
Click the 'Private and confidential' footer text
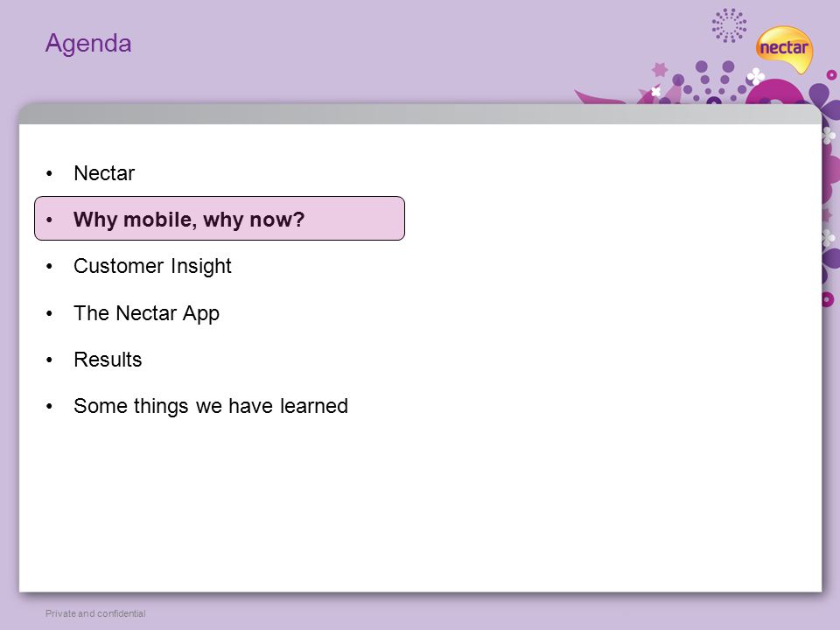tap(95, 613)
